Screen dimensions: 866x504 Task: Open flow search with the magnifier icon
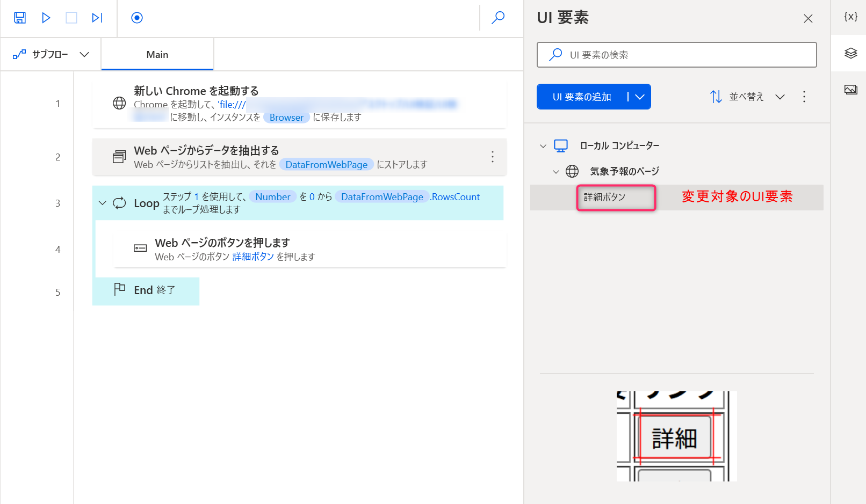pyautogui.click(x=498, y=18)
